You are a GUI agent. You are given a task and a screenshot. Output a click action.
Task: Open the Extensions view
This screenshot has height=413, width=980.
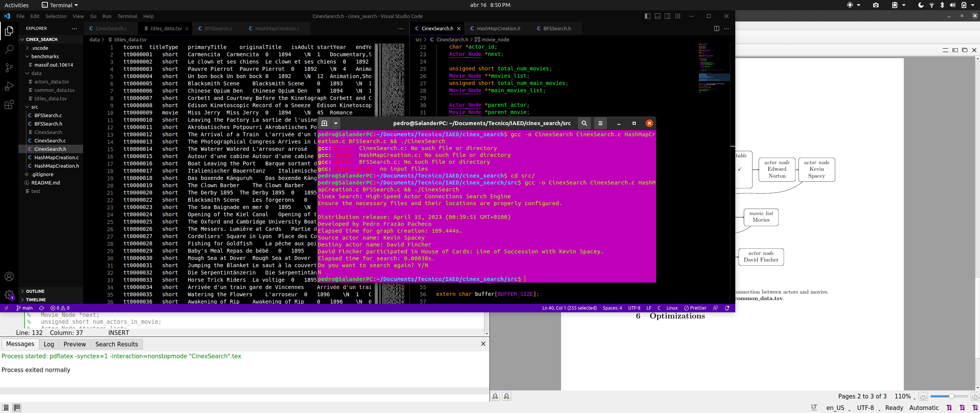point(9,104)
